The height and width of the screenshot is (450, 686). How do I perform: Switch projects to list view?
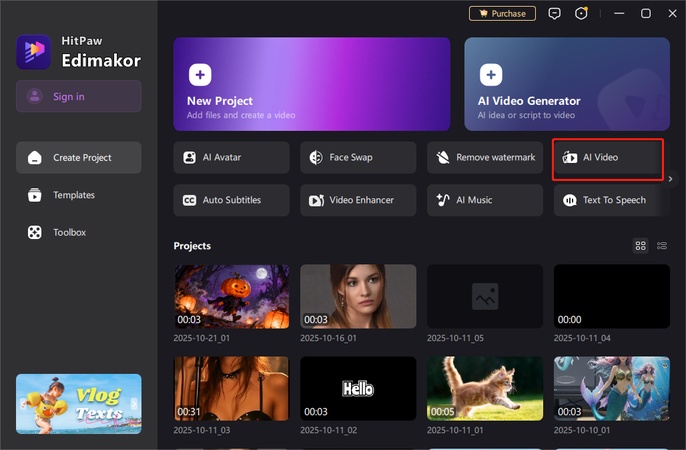coord(662,246)
